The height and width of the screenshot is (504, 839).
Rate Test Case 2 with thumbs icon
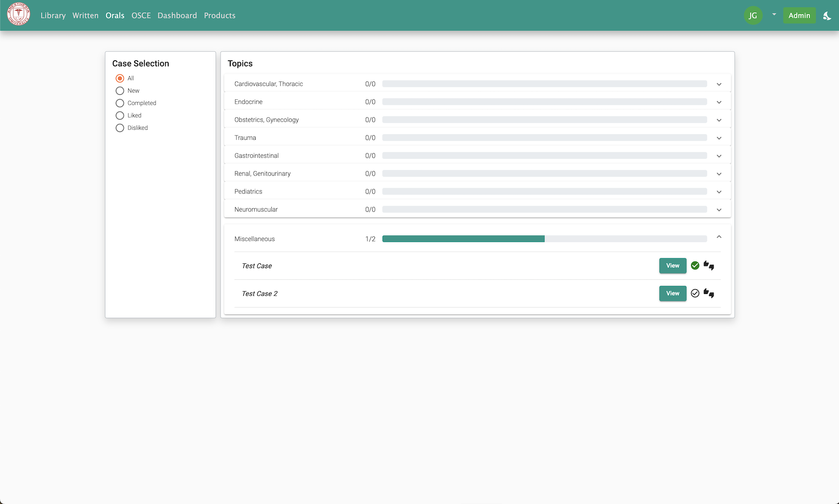click(709, 293)
